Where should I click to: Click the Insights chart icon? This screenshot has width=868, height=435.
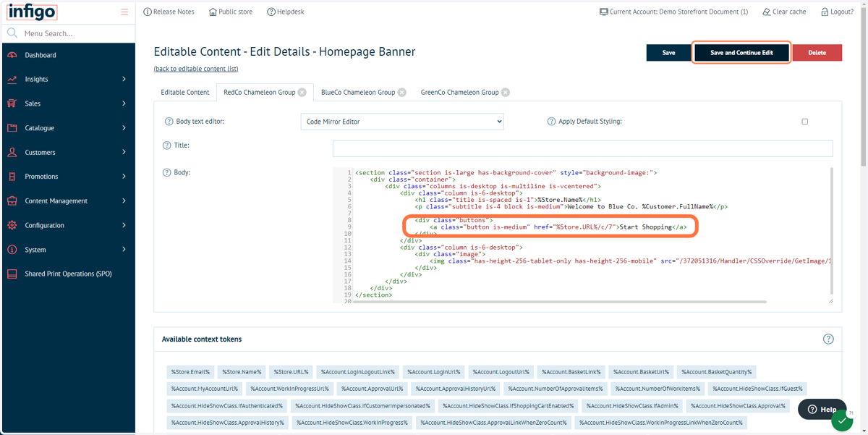tap(12, 80)
